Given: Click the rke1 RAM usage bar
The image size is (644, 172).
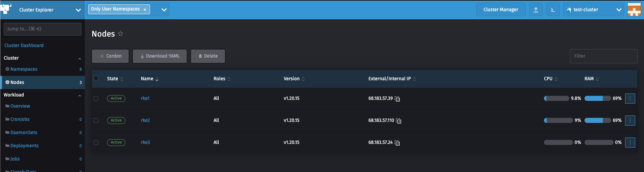Looking at the screenshot, I should [x=597, y=99].
